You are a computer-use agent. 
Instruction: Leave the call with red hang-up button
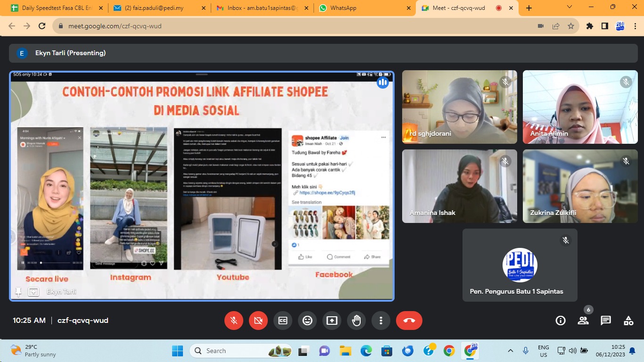[x=409, y=321]
